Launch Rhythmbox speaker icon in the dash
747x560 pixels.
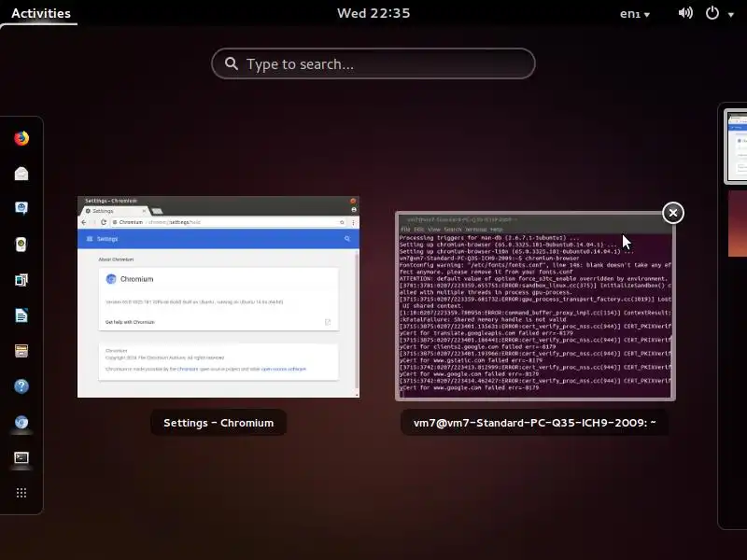[x=21, y=245]
